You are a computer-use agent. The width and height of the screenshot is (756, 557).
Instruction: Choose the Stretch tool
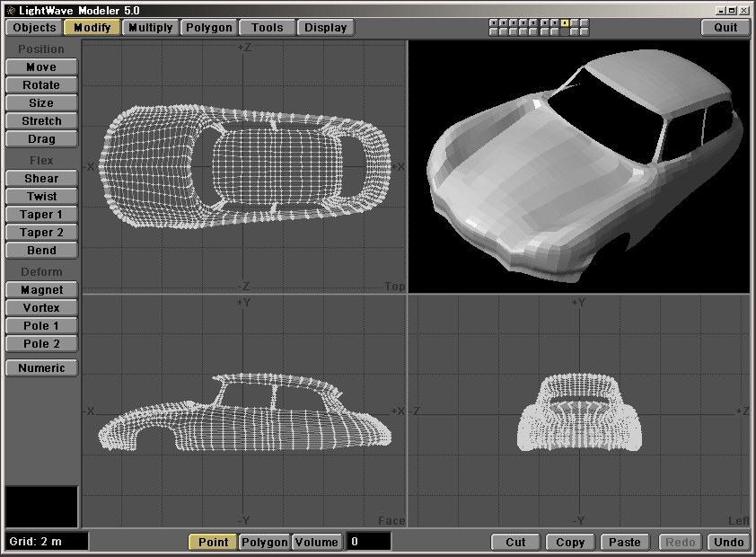[x=41, y=121]
